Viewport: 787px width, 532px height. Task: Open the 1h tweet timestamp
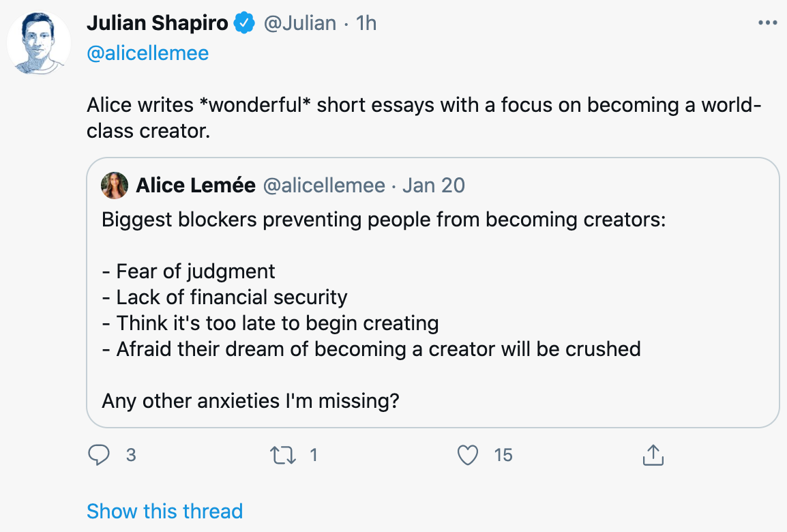click(x=366, y=23)
